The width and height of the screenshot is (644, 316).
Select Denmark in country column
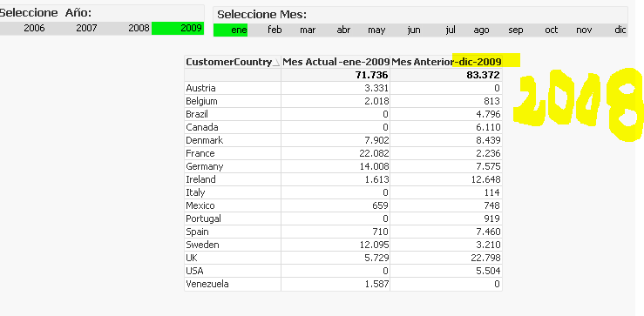(233, 140)
